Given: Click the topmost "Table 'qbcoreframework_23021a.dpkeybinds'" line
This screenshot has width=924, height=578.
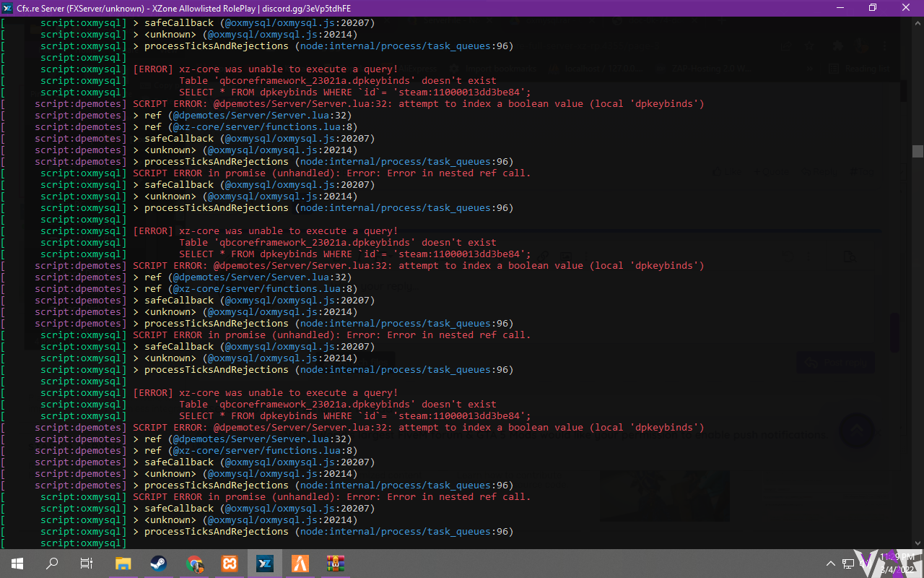Looking at the screenshot, I should coord(338,81).
